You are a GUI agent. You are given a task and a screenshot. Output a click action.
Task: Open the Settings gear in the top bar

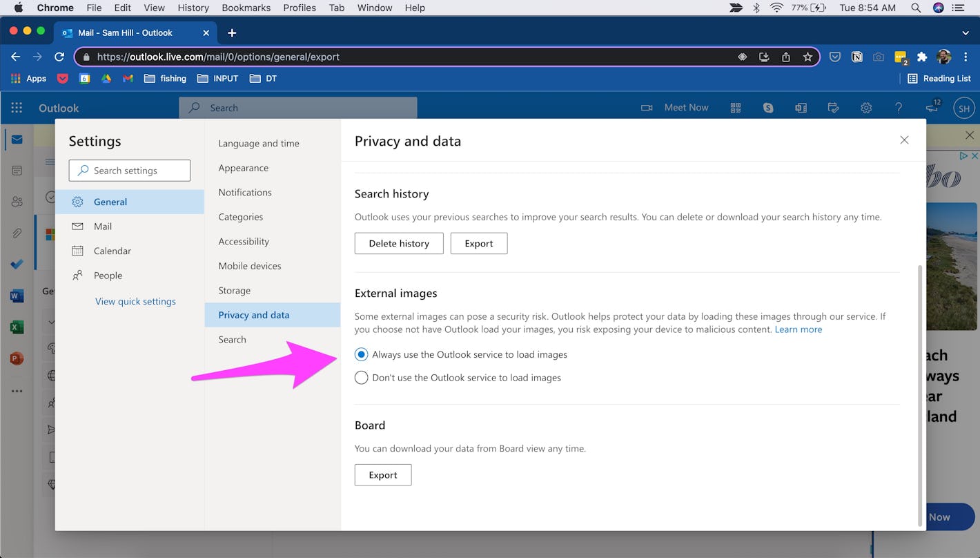click(x=866, y=108)
